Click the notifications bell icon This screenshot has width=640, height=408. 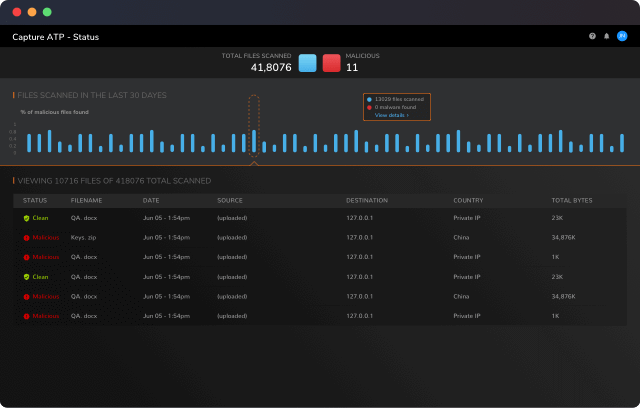(606, 36)
